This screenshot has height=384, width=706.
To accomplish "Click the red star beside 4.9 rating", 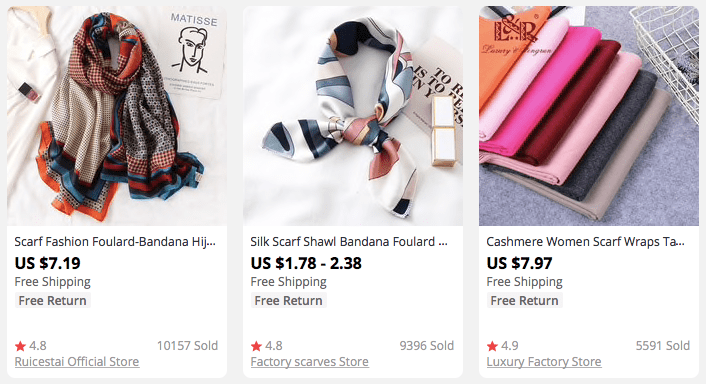I will 492,346.
